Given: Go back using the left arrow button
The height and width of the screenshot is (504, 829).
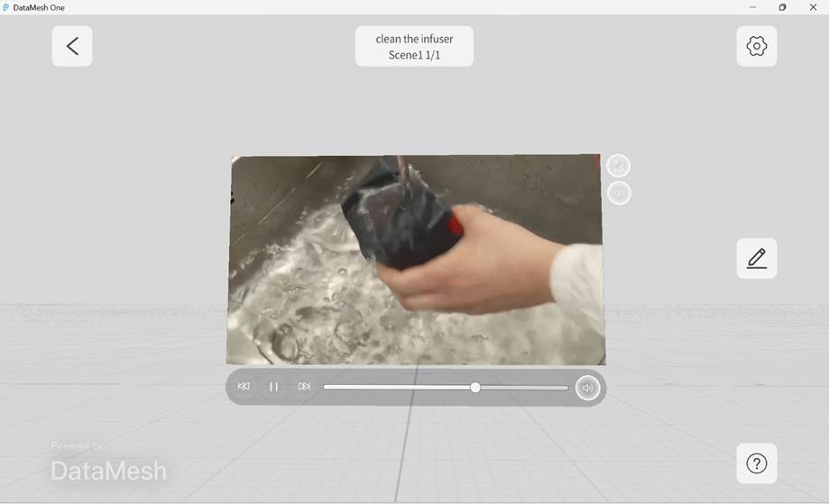Looking at the screenshot, I should pyautogui.click(x=72, y=46).
